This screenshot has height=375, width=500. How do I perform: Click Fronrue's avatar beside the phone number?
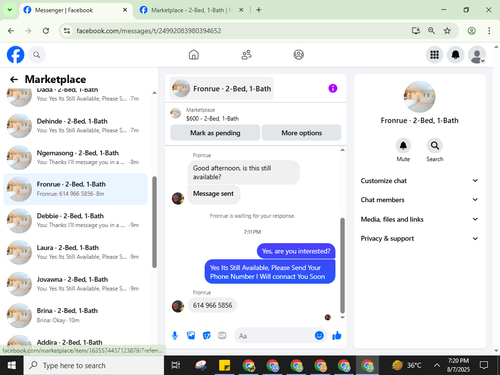coord(178,306)
